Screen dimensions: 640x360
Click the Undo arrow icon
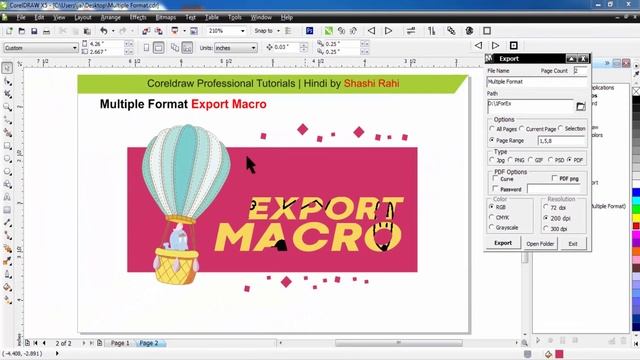point(104,31)
